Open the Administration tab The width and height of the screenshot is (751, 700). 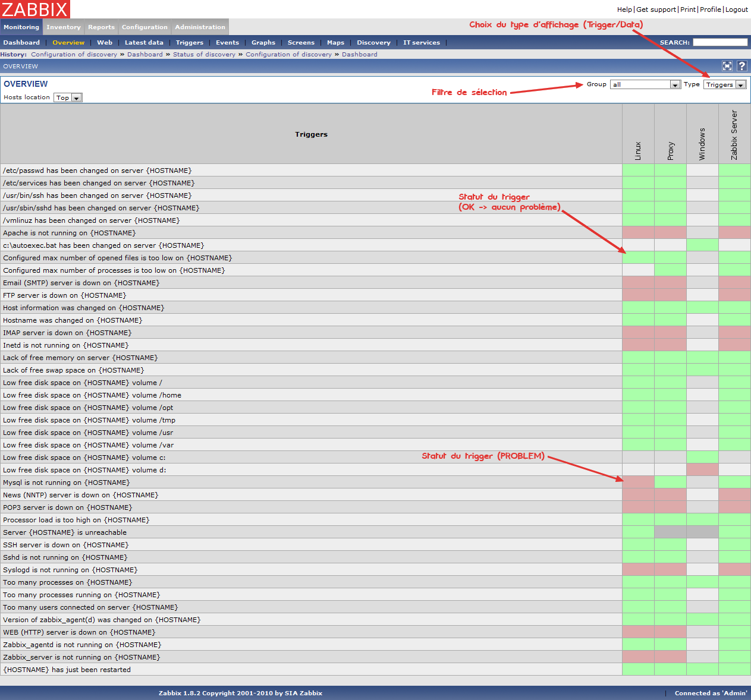tap(200, 27)
